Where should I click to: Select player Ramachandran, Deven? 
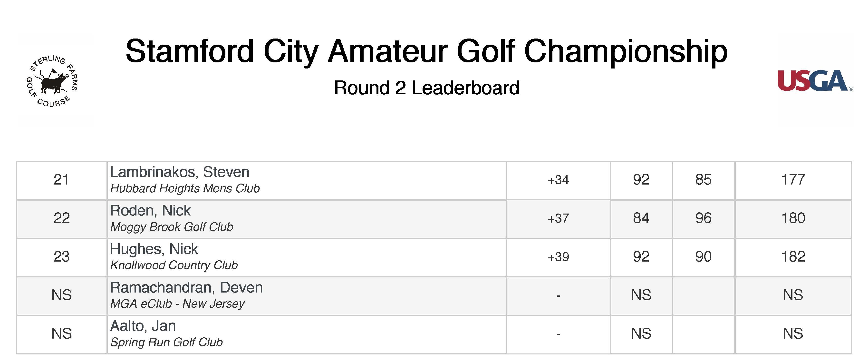(x=186, y=287)
